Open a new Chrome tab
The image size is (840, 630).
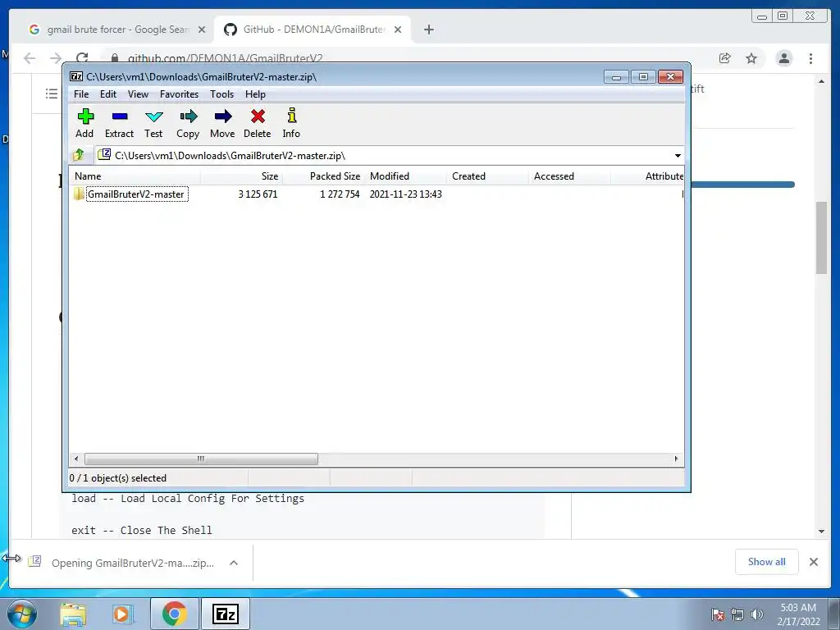[428, 30]
